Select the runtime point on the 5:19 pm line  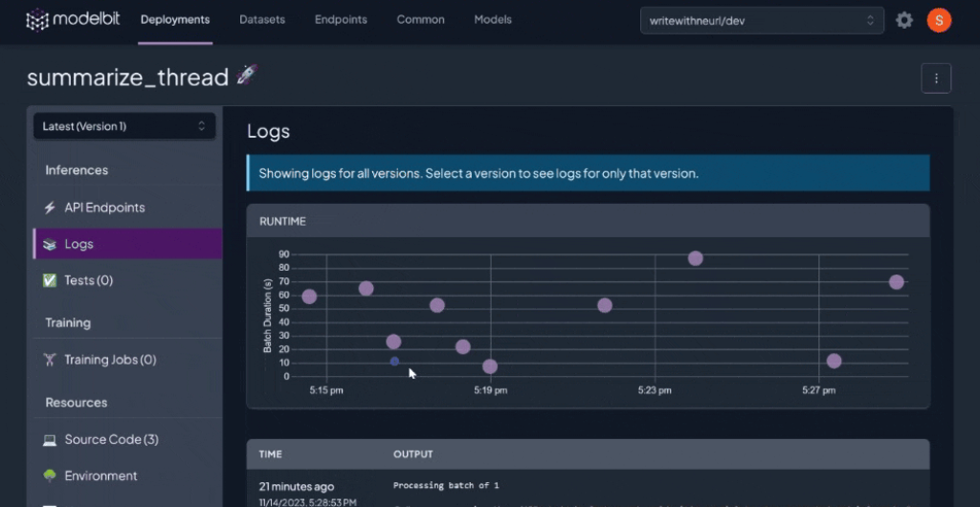[x=490, y=366]
